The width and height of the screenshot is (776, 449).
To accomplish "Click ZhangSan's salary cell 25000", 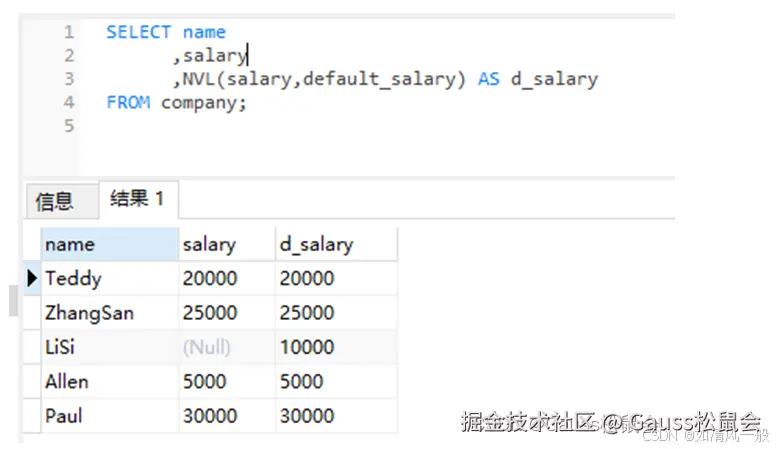I will (227, 313).
